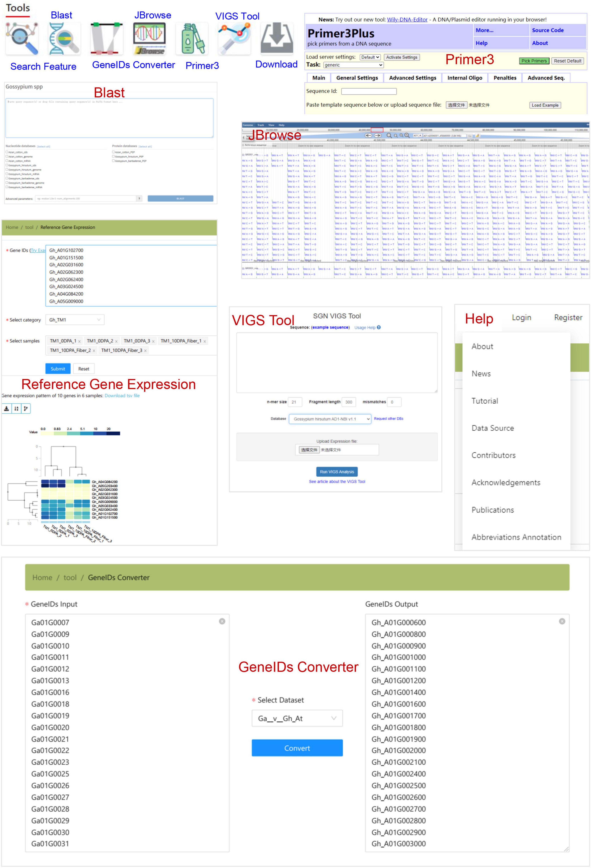Clear GeneIDs Output box with x icon

coord(562,621)
